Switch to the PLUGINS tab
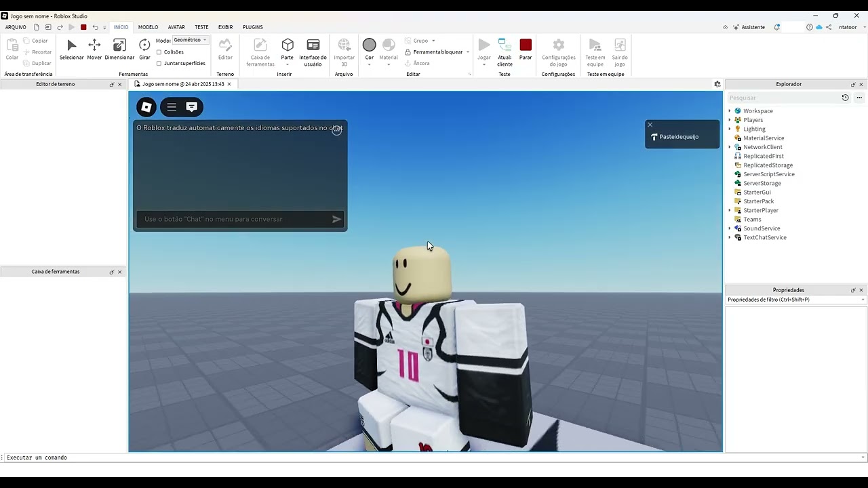The height and width of the screenshot is (488, 868). tap(252, 27)
